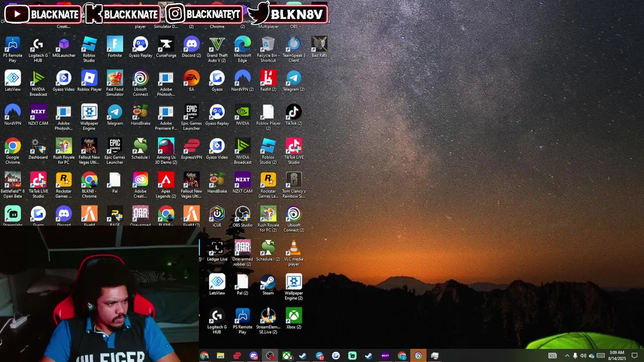This screenshot has height=362, width=644.
Task: Select the NordVPN (2) desktop icon
Action: (x=243, y=82)
